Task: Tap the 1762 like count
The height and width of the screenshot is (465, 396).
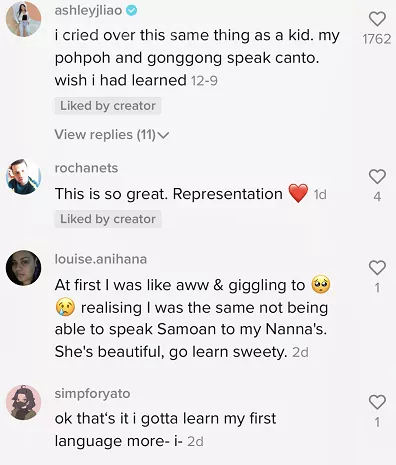Action: (x=377, y=39)
